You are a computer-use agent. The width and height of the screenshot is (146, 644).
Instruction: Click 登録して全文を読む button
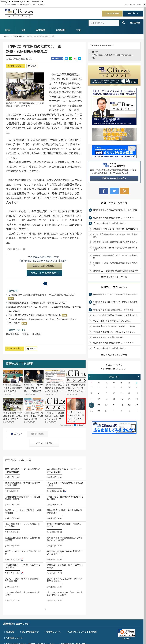44,265
